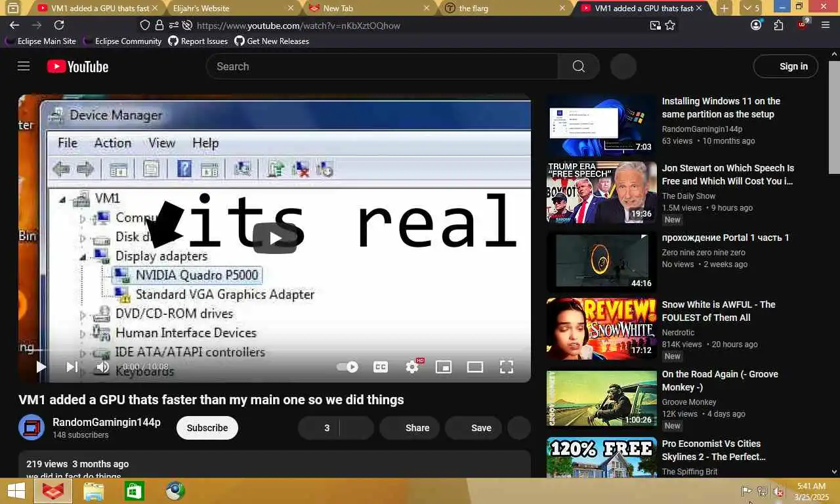This screenshot has height=504, width=840.
Task: Open a new tab with plus button
Action: click(724, 8)
